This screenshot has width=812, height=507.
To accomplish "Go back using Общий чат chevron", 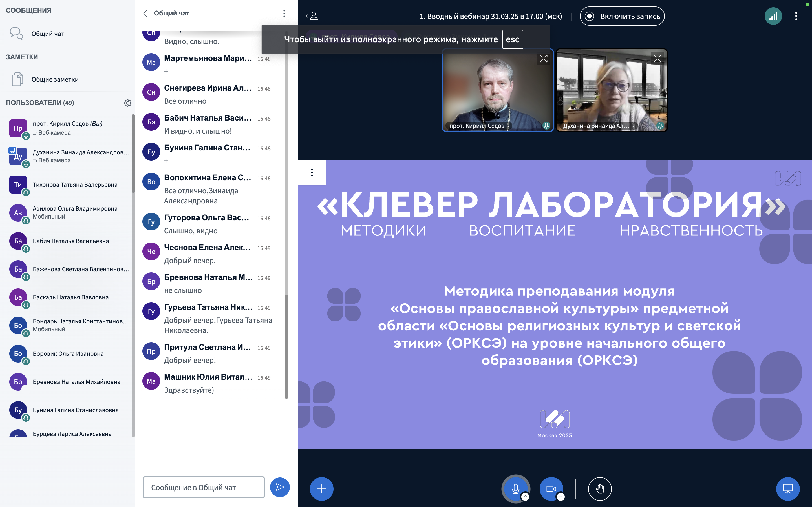I will tap(145, 14).
